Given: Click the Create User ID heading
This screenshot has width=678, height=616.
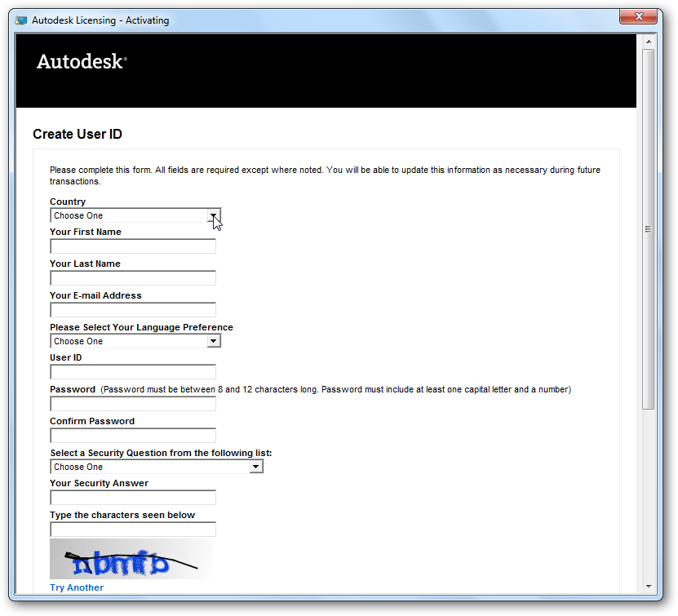Looking at the screenshot, I should pyautogui.click(x=78, y=134).
